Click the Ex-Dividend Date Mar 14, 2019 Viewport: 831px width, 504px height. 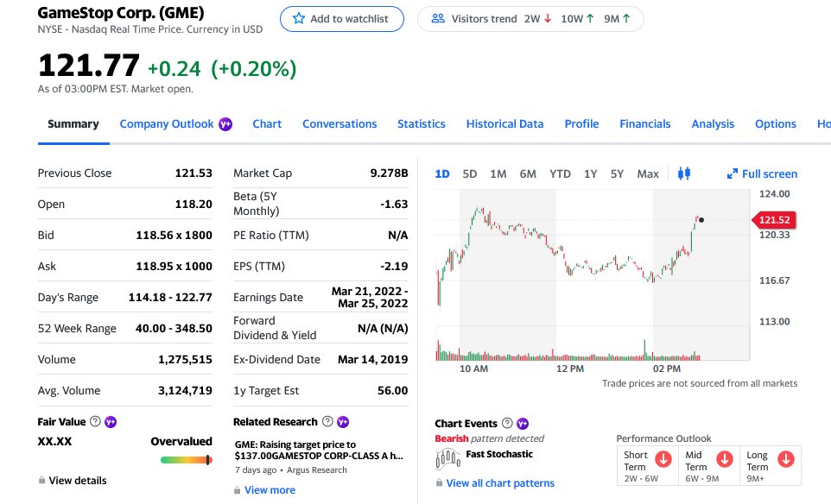tap(373, 360)
